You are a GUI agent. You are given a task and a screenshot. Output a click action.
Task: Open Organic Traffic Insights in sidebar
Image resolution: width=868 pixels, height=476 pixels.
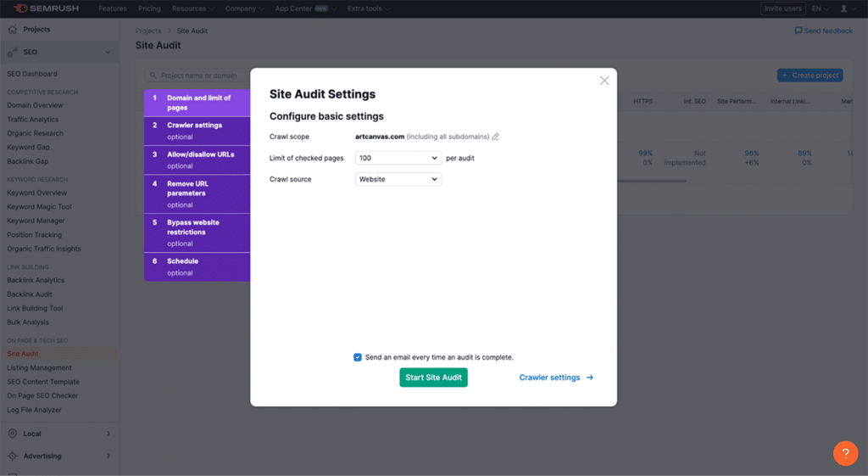pyautogui.click(x=44, y=249)
